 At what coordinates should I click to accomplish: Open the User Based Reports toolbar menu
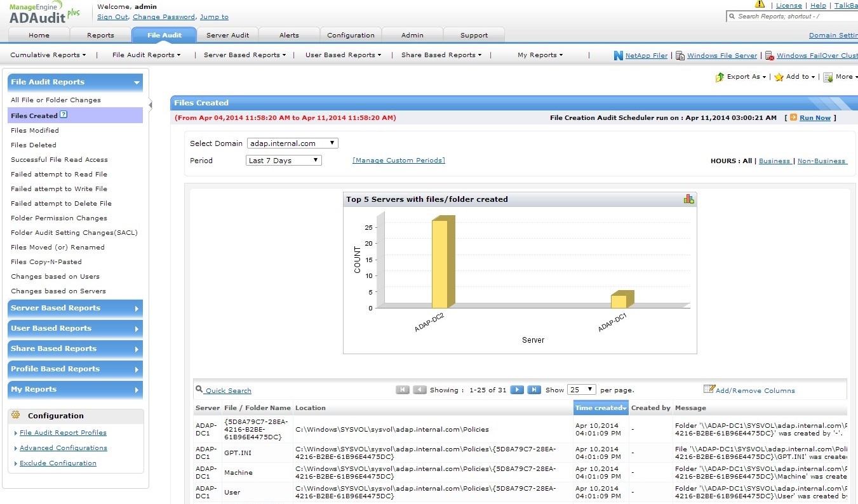343,55
